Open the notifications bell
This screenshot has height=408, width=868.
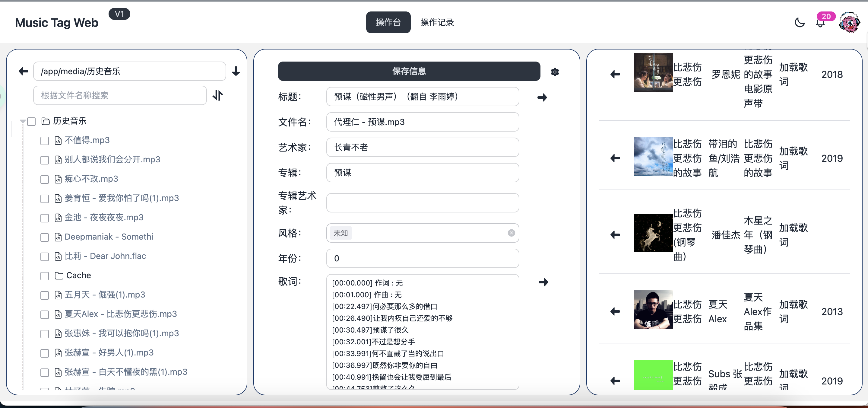point(820,23)
